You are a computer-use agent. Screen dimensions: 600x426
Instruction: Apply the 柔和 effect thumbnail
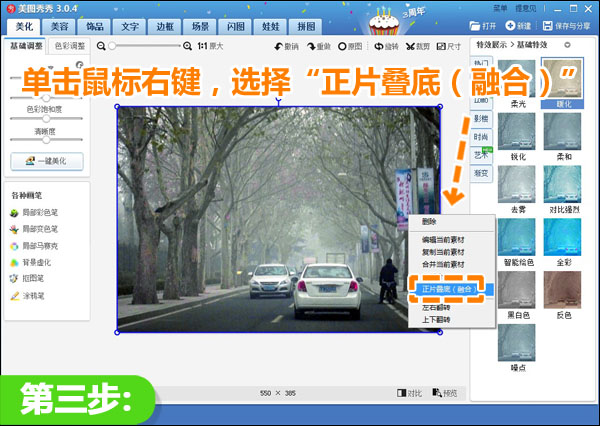(562, 132)
